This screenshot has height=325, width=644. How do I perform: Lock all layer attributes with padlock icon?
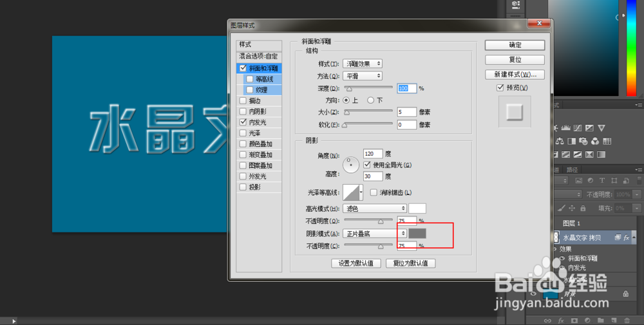(x=583, y=208)
